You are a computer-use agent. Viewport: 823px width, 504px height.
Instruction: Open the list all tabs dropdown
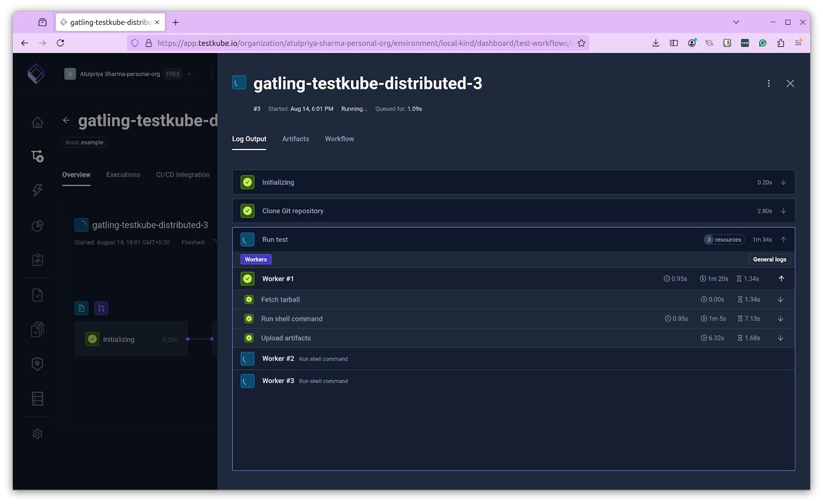[x=736, y=22]
